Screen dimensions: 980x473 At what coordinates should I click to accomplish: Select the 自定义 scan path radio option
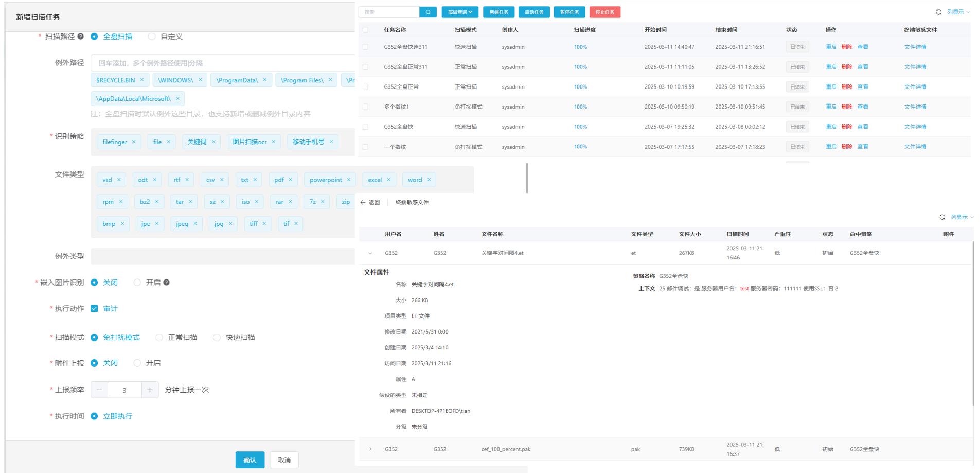click(x=152, y=37)
